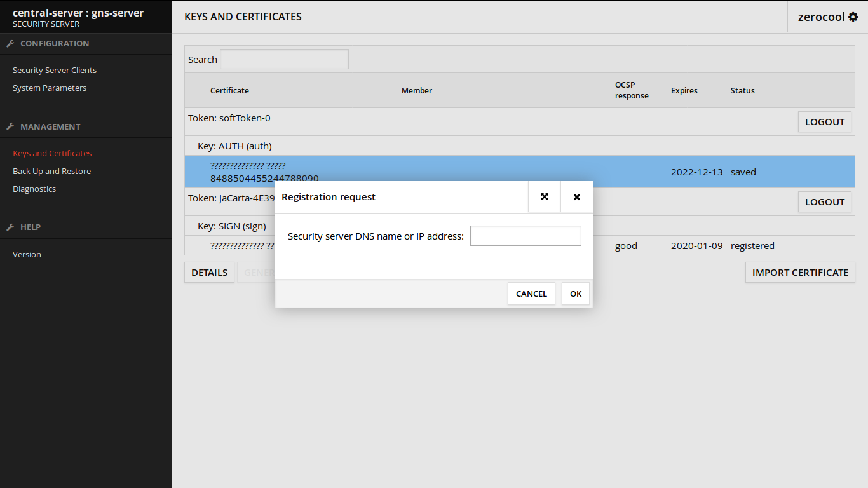This screenshot has width=868, height=488.
Task: Open Version page under Help
Action: pos(27,255)
